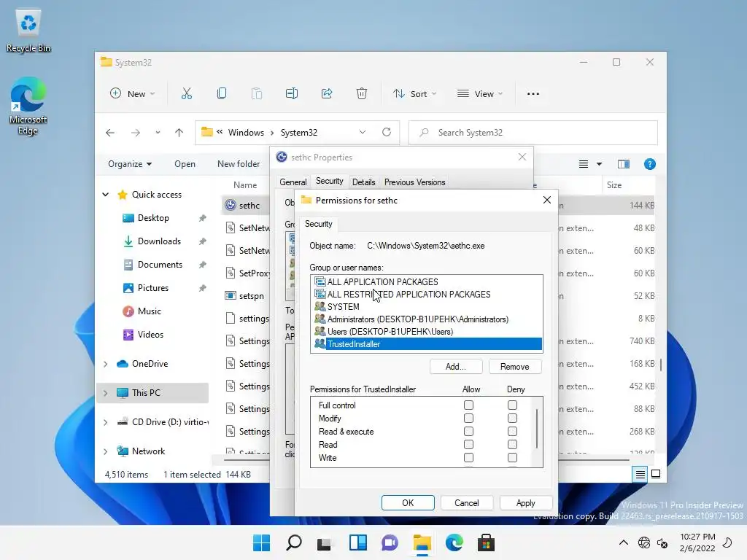Open the New dropdown in Explorer

click(133, 94)
